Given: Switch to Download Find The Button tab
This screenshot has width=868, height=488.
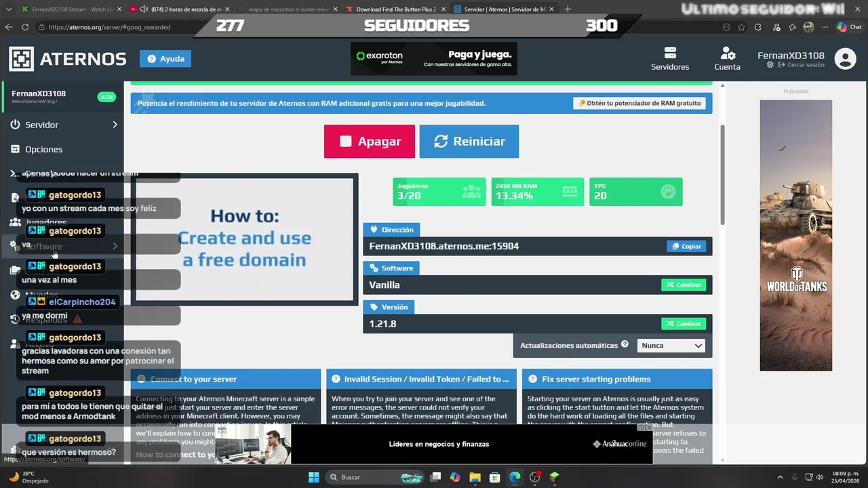Looking at the screenshot, I should 395,9.
